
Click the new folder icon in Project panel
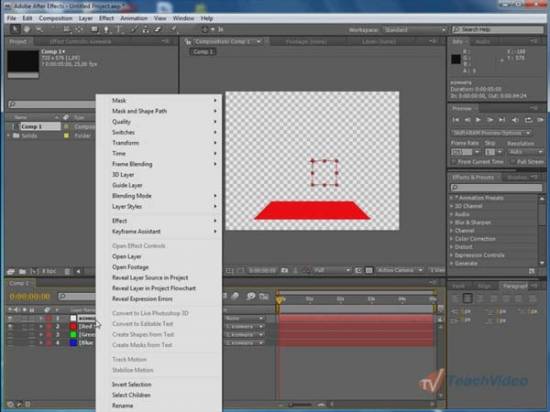pyautogui.click(x=22, y=271)
